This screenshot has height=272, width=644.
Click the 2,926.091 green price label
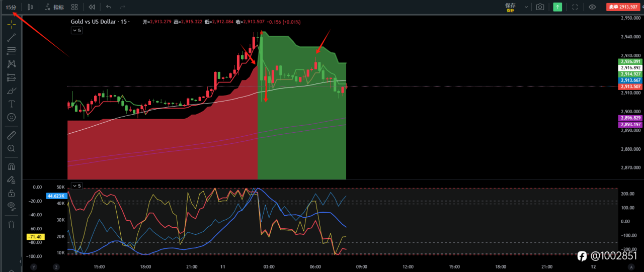[x=629, y=61]
